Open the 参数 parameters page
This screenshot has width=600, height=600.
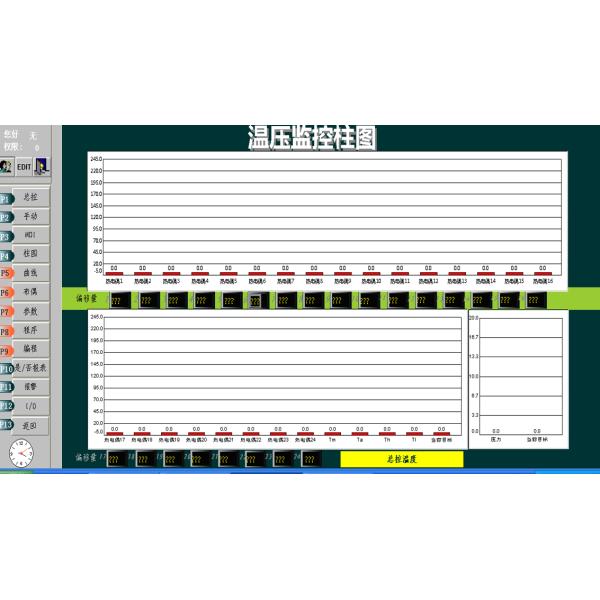point(31,311)
